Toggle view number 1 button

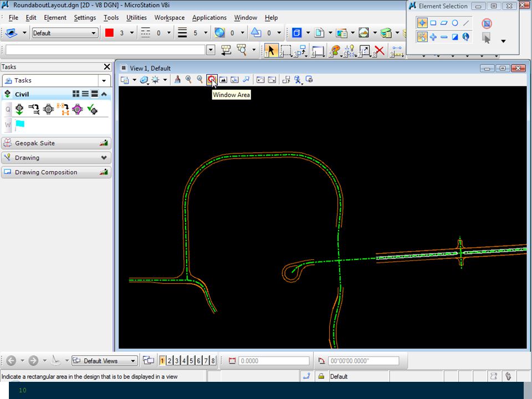click(162, 361)
